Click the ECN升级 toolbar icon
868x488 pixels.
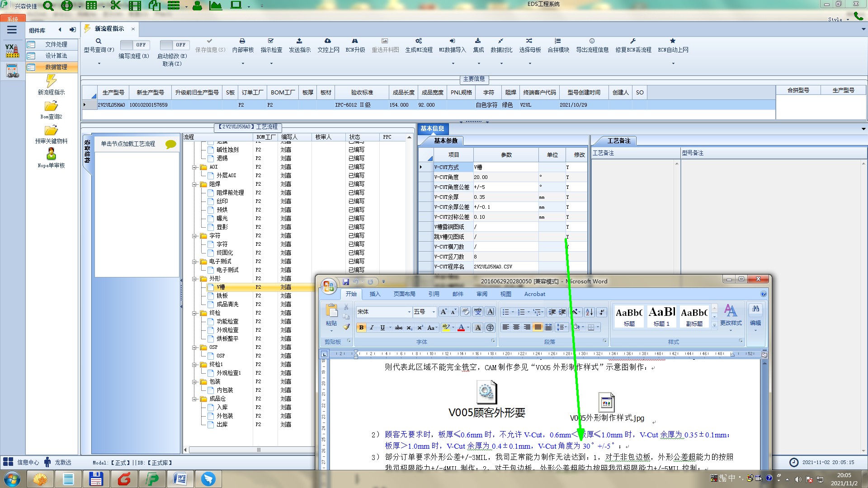tap(355, 41)
